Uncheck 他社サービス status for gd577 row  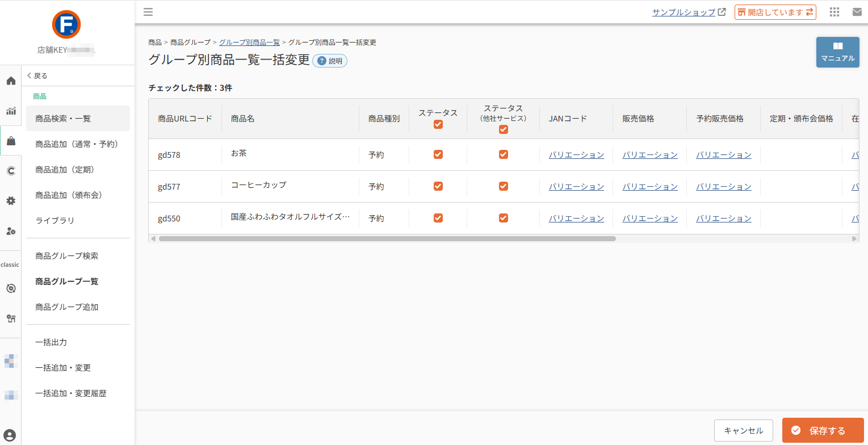(x=504, y=186)
